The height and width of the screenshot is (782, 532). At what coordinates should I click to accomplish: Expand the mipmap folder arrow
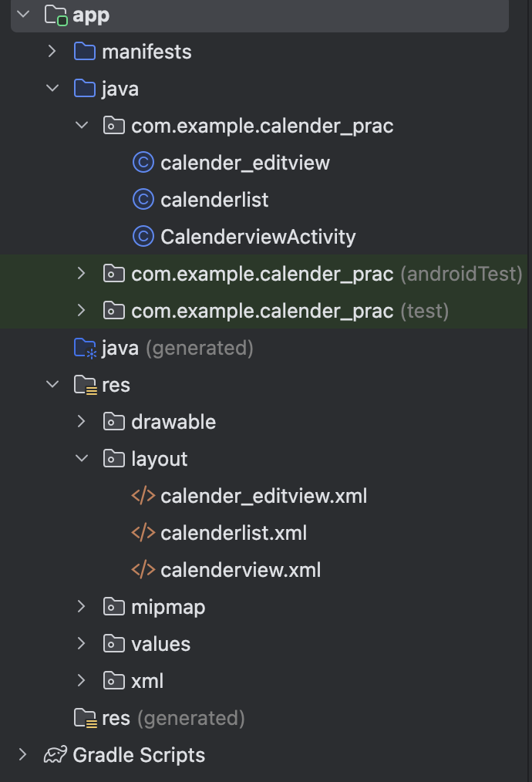pyautogui.click(x=81, y=606)
